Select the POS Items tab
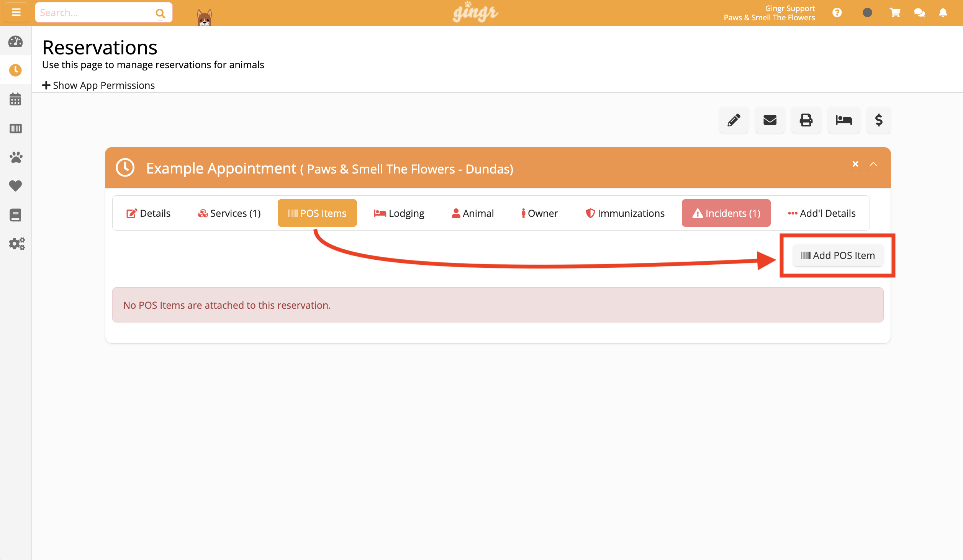963x560 pixels. coord(317,213)
